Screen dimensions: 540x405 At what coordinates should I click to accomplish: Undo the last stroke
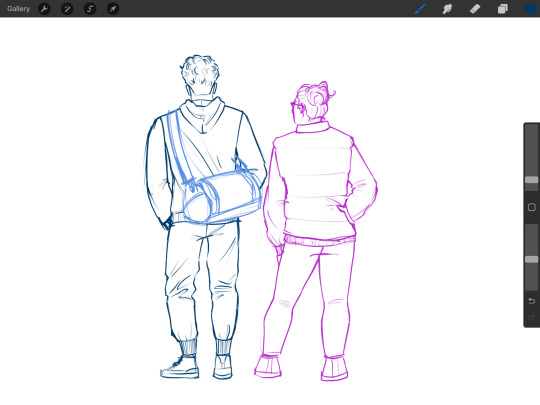531,301
